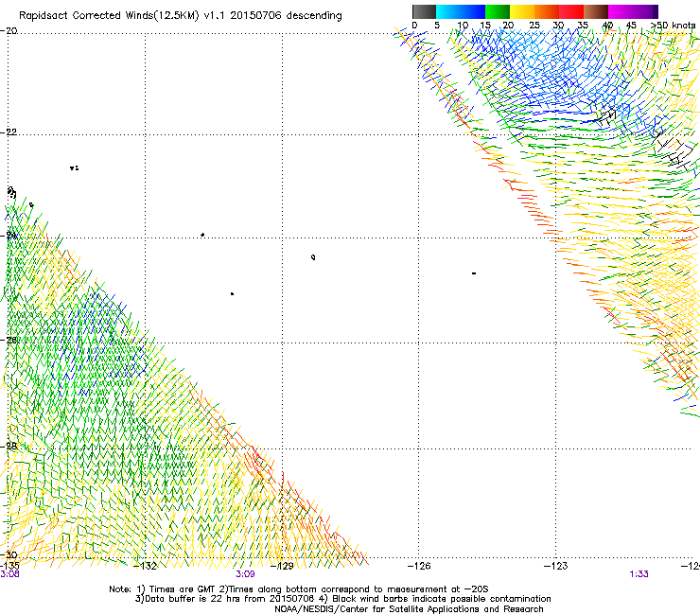Click the '-123' longitude axis label
The height and width of the screenshot is (615, 700).
556,567
